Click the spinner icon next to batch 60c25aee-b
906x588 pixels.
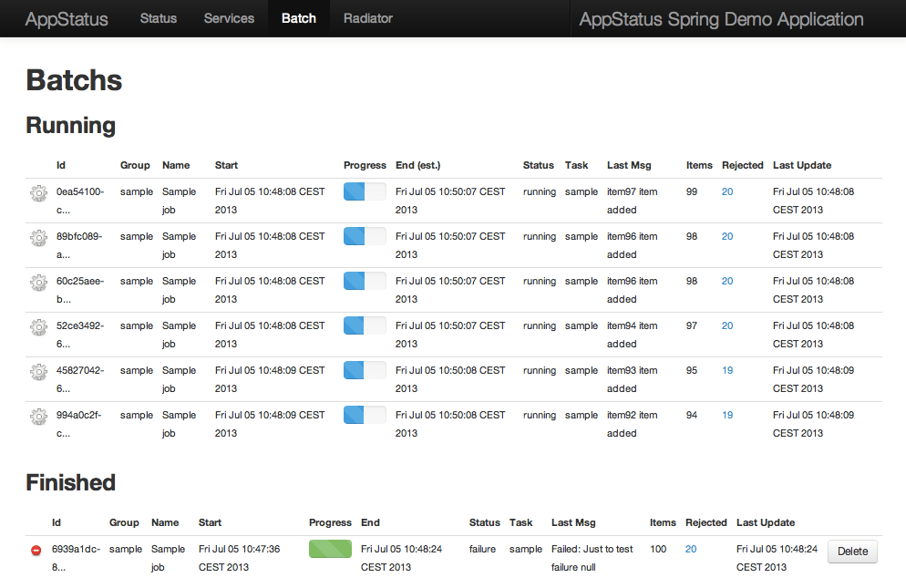pos(38,282)
